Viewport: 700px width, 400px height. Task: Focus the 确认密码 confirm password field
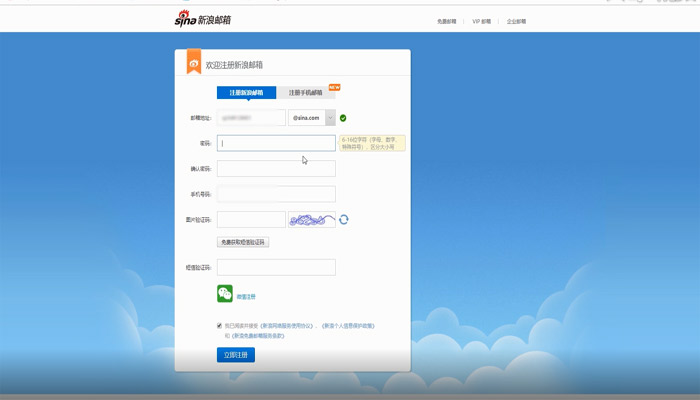276,169
